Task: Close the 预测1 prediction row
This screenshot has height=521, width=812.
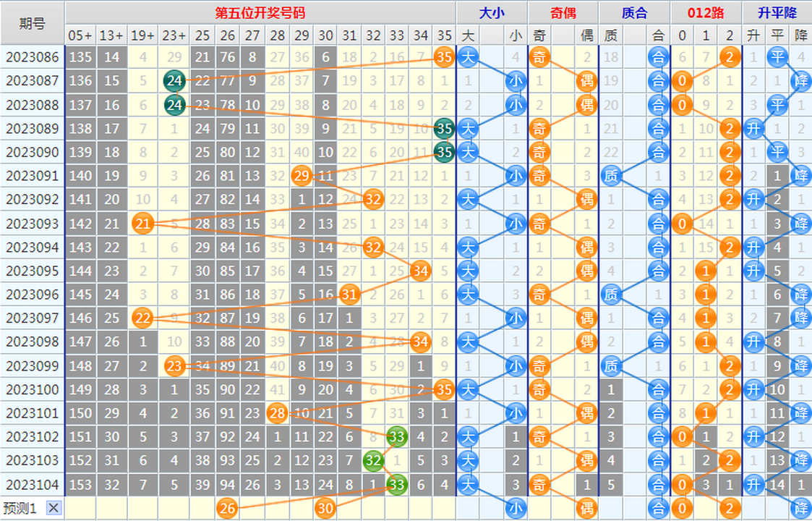Action: [x=53, y=508]
